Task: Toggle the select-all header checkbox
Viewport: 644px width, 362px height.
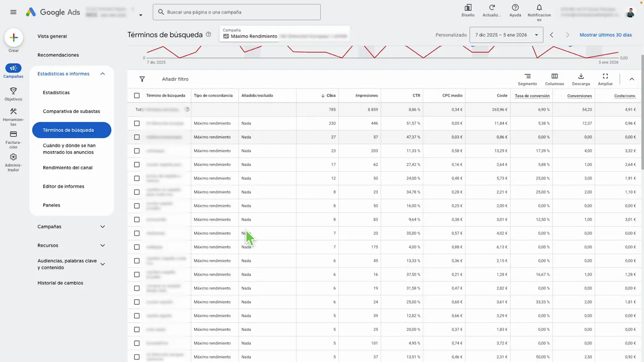Action: (137, 96)
